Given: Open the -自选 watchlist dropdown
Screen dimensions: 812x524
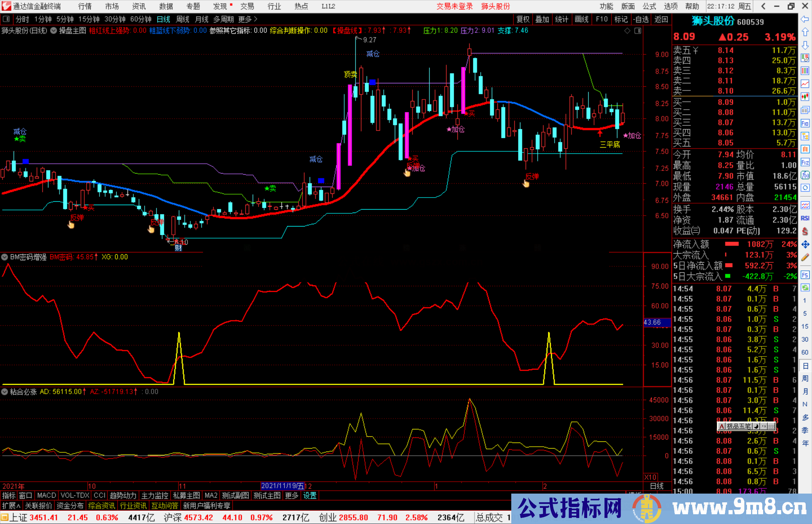Looking at the screenshot, I should pos(641,19).
